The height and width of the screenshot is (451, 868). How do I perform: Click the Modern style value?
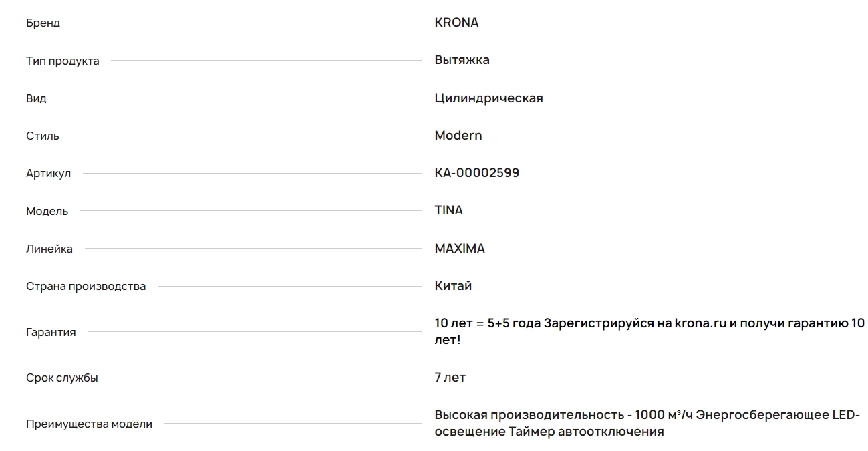458,136
